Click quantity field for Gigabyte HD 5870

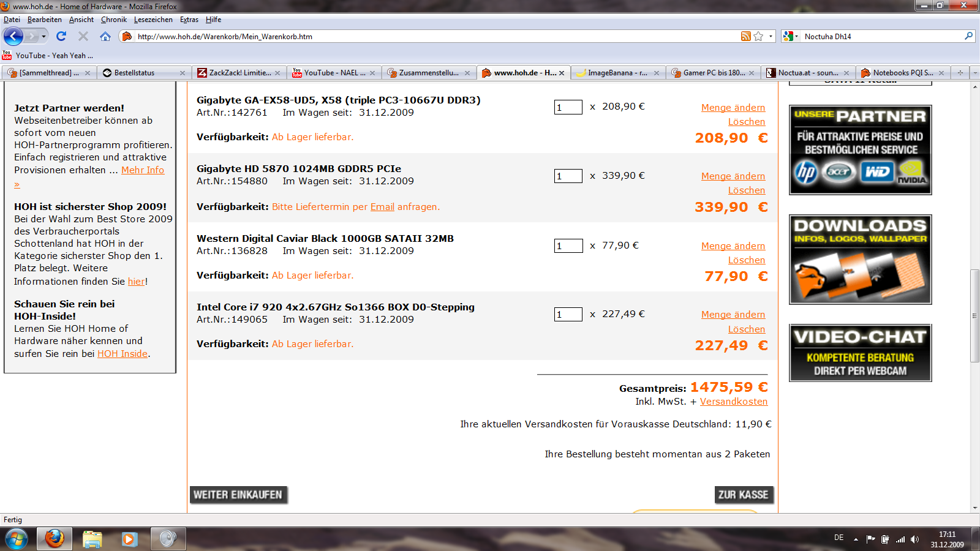click(568, 176)
